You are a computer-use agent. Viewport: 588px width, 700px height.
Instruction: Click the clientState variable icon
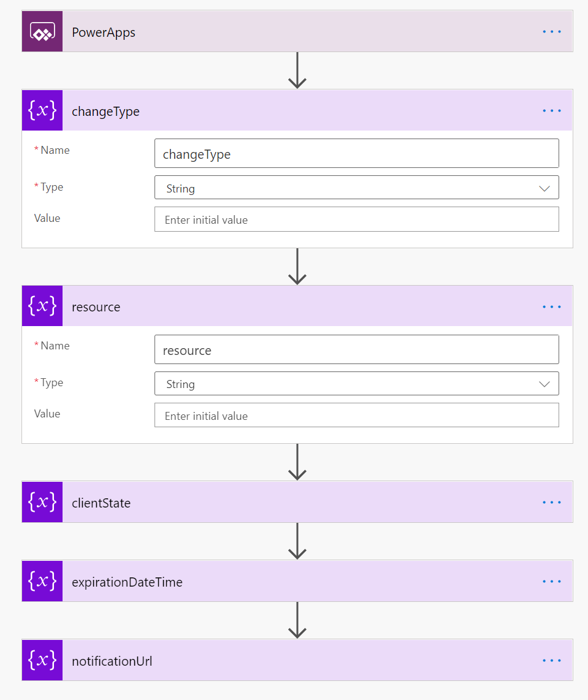coord(42,502)
